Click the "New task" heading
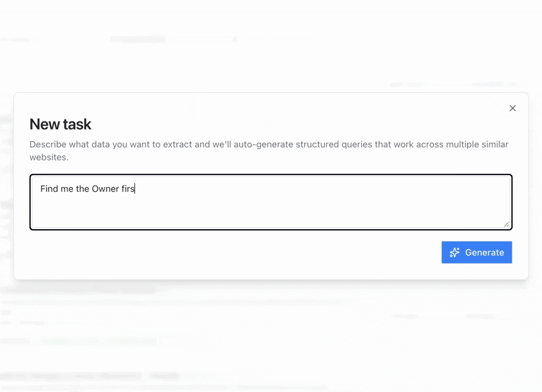This screenshot has width=542, height=392. (60, 124)
